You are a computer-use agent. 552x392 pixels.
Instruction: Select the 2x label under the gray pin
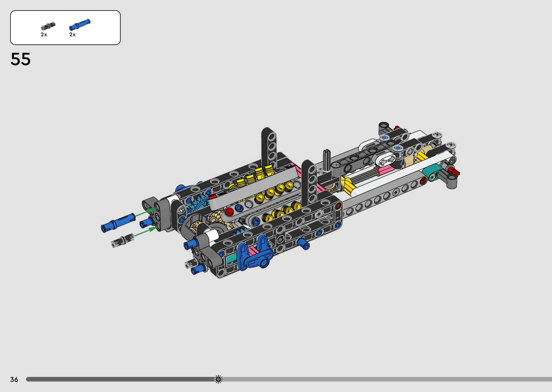pyautogui.click(x=44, y=35)
